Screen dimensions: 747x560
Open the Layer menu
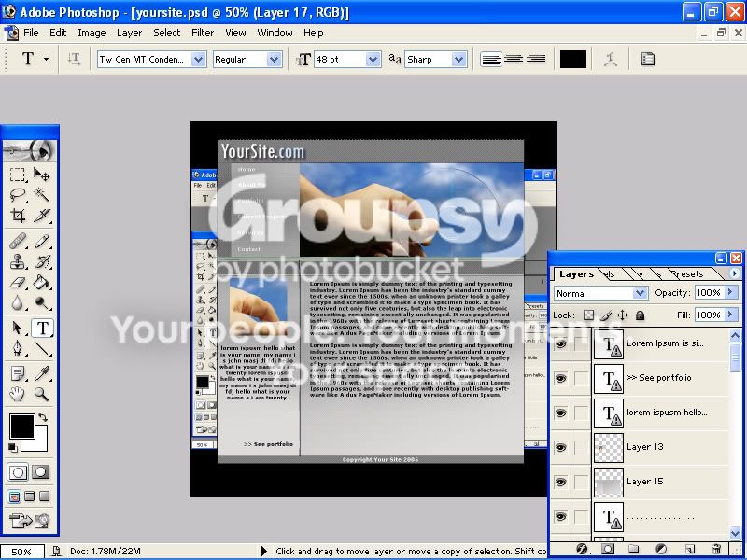coord(129,33)
